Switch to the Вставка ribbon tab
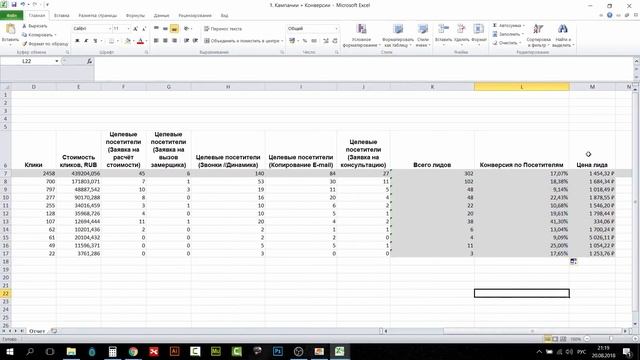The width and height of the screenshot is (640, 360). coord(61,16)
